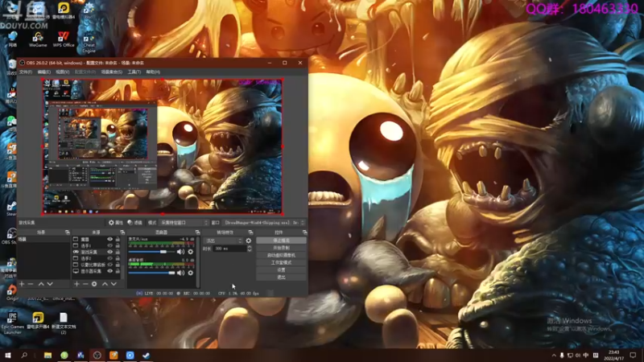
Task: Toggle visibility eye for 选手2 source
Action: click(109, 258)
